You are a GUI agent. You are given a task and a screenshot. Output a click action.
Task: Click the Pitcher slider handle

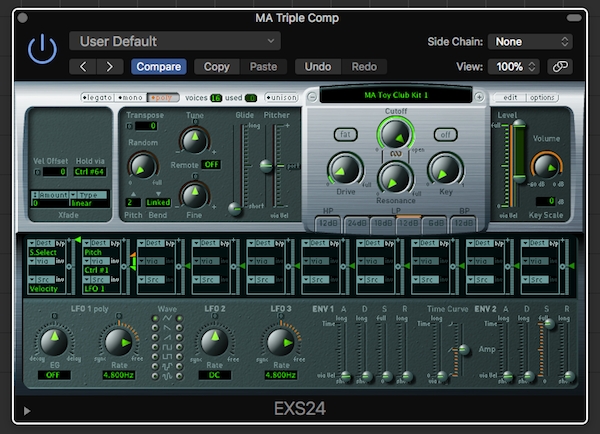pos(266,166)
